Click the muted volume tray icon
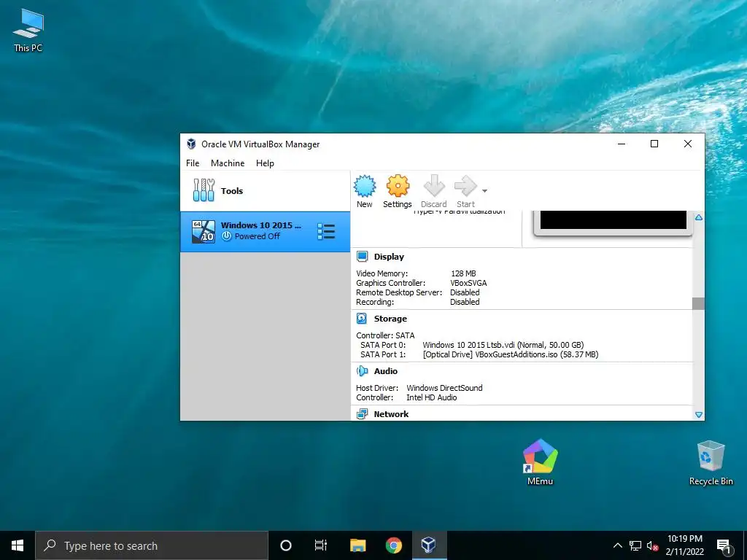This screenshot has width=747, height=560. tap(652, 545)
